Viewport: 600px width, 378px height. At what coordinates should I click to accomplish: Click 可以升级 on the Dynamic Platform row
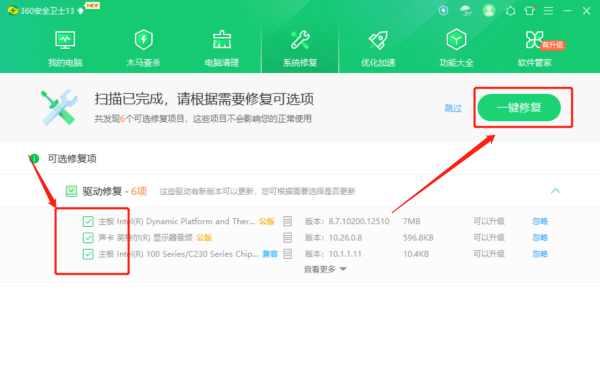[489, 221]
